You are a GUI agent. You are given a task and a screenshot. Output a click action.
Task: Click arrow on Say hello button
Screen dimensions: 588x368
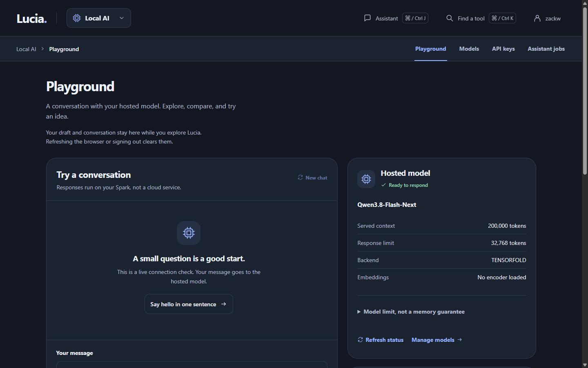point(224,304)
